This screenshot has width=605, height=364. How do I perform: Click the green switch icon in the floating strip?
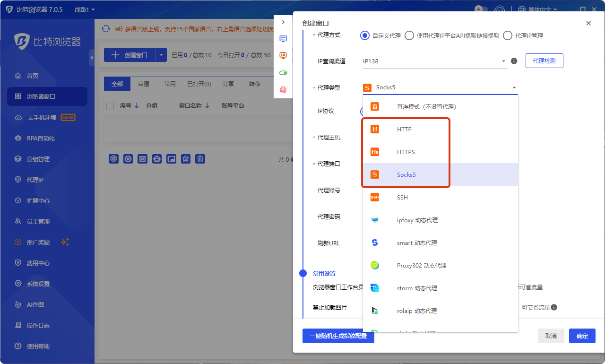pos(283,73)
